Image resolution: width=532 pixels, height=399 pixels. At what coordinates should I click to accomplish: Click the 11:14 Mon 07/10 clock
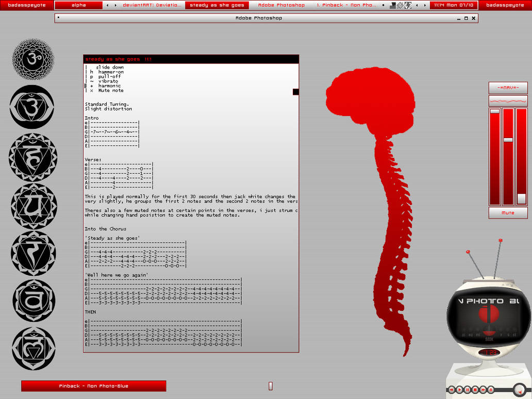pos(454,5)
